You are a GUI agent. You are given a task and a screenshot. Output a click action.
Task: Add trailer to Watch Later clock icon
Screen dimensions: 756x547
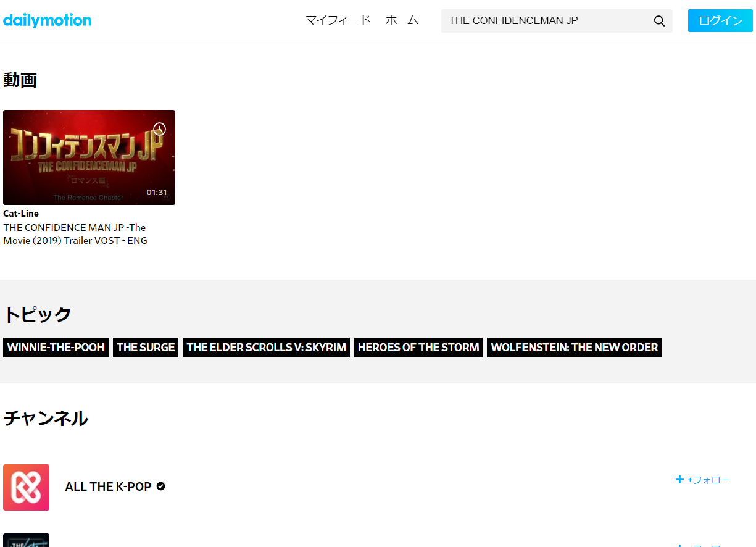(160, 129)
